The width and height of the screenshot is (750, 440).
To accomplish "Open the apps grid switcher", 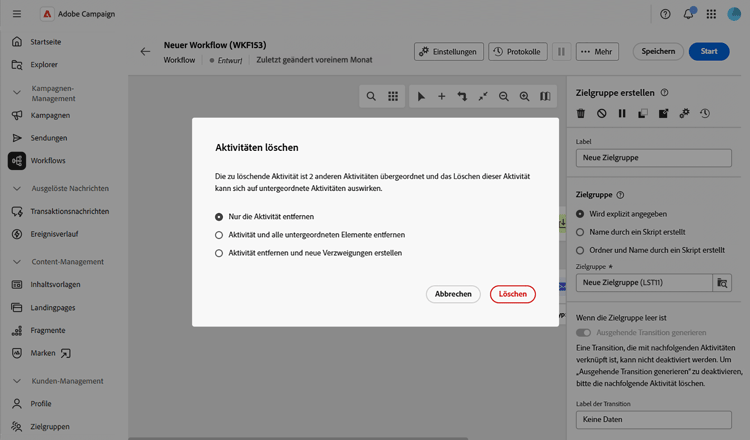I will pyautogui.click(x=711, y=14).
